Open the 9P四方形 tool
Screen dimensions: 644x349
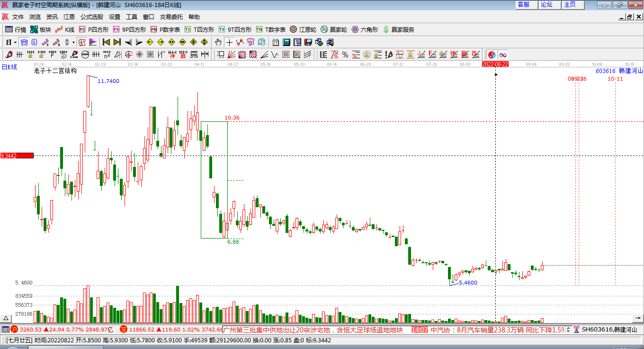click(x=129, y=29)
